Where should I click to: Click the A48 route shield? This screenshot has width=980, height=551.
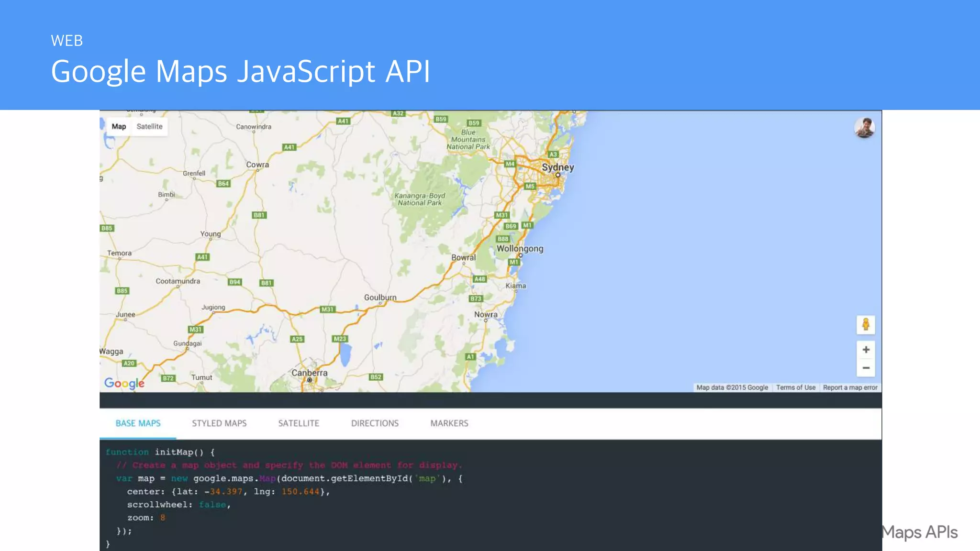pyautogui.click(x=479, y=279)
